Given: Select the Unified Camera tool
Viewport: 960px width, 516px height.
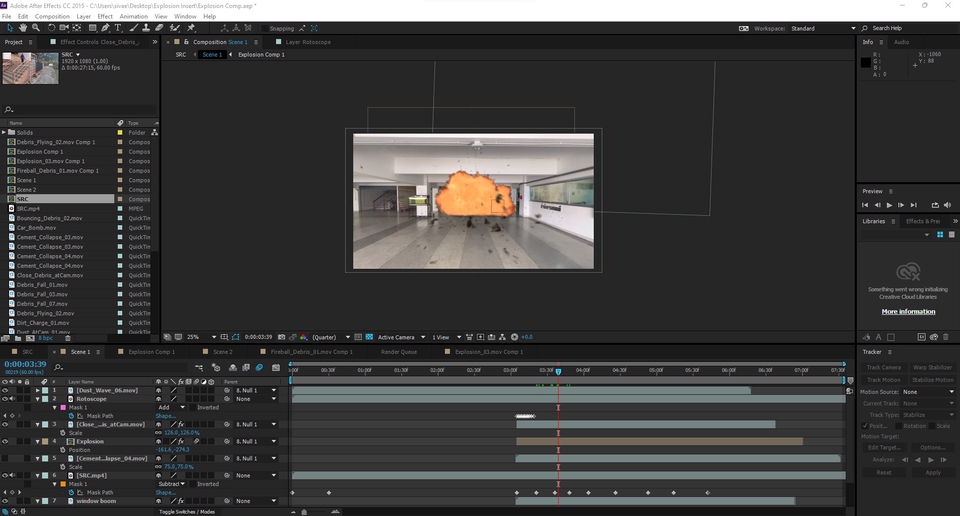Looking at the screenshot, I should [x=64, y=28].
